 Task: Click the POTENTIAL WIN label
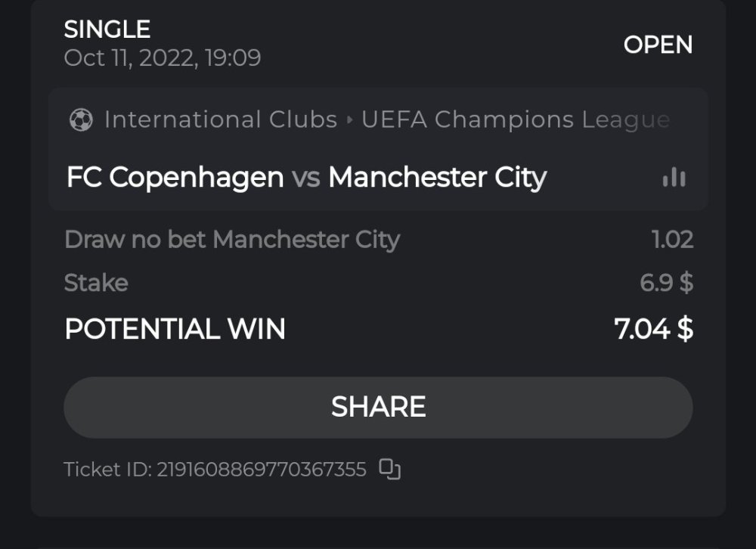(x=175, y=329)
